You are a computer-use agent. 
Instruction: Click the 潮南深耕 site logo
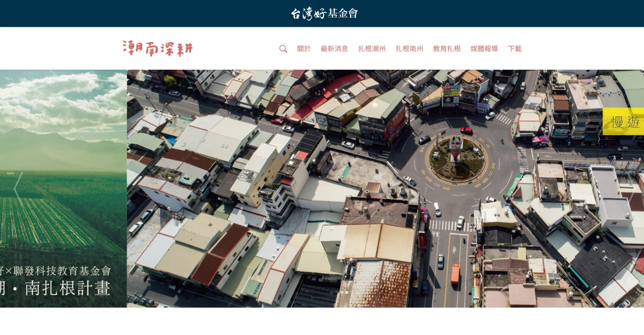click(158, 48)
